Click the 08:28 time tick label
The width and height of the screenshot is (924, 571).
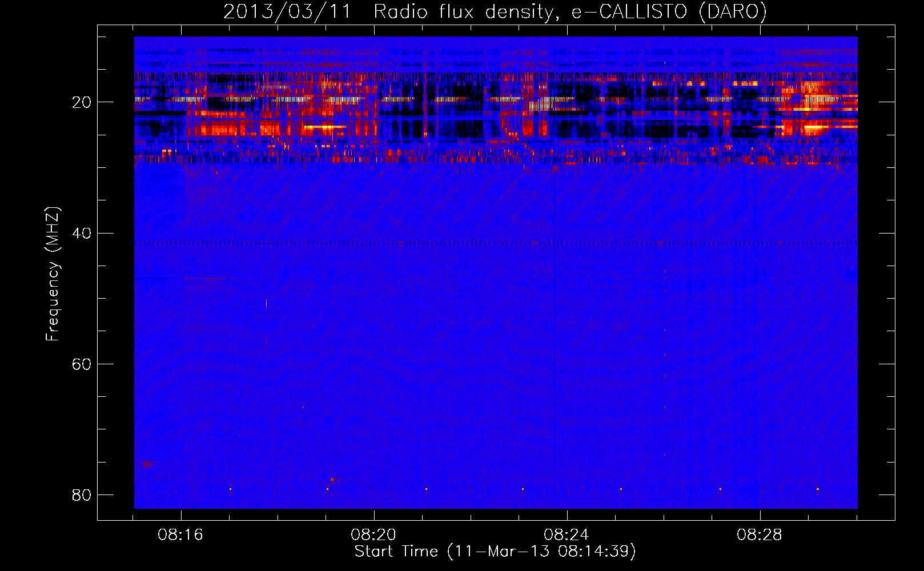[x=760, y=535]
